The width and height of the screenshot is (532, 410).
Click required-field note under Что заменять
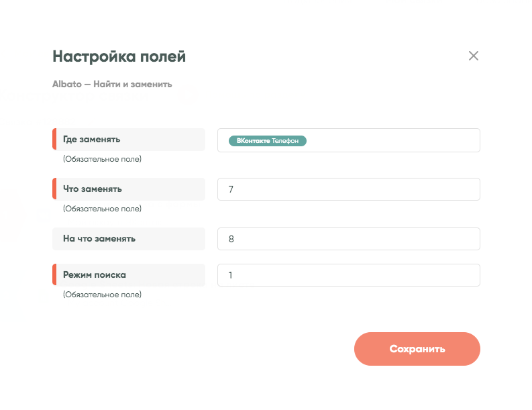pyautogui.click(x=102, y=209)
